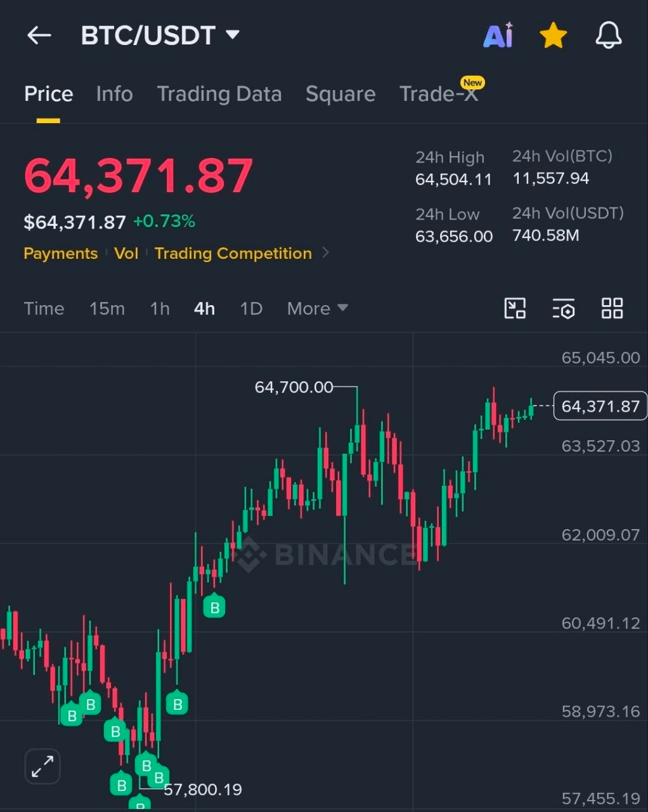Switch to the Trading Data tab
The image size is (648, 812).
pyautogui.click(x=219, y=94)
